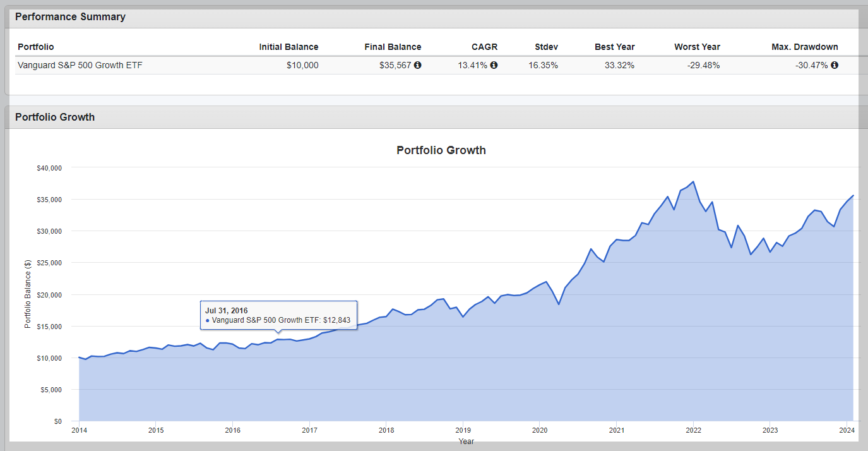868x451 pixels.
Task: Click the info icon beside Max. Drawdown -30.47%
Action: pos(835,65)
